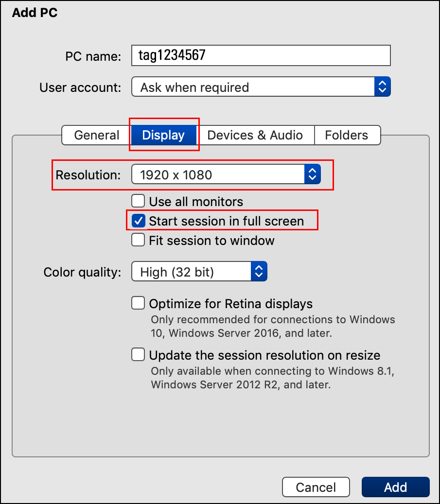440x504 pixels.
Task: Switch to the General tab
Action: 96,135
